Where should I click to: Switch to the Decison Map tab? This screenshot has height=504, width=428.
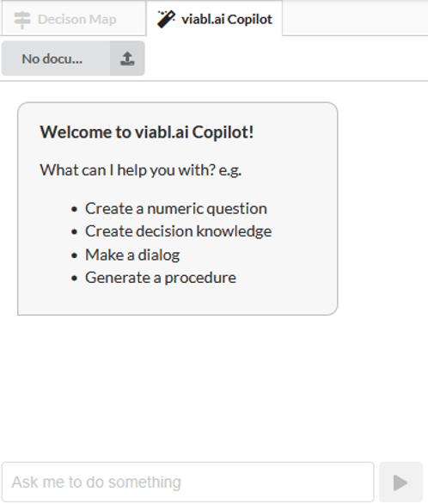pyautogui.click(x=74, y=19)
